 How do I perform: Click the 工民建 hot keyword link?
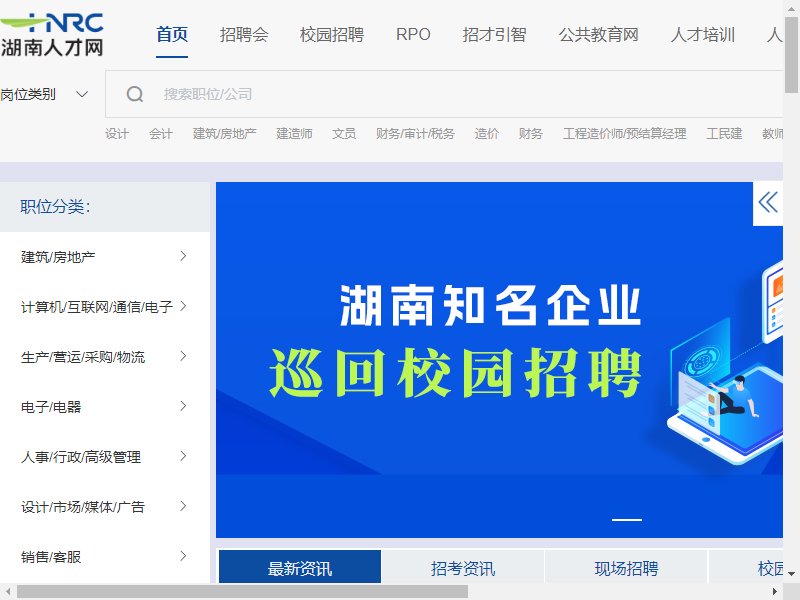coord(724,134)
